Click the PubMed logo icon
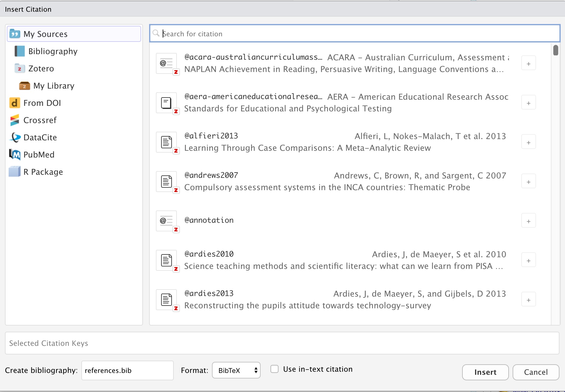565x392 pixels. coord(14,154)
